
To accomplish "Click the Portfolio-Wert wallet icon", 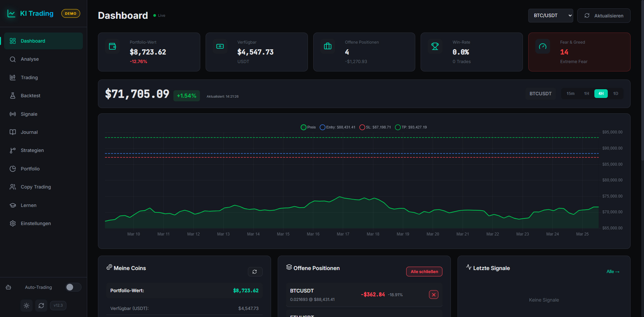I will tap(112, 47).
